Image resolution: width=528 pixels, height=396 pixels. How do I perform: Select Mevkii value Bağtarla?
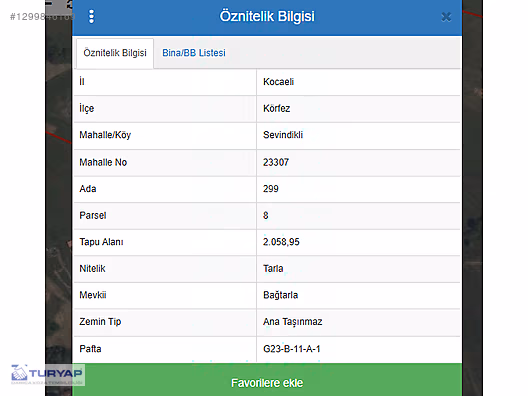click(x=280, y=295)
